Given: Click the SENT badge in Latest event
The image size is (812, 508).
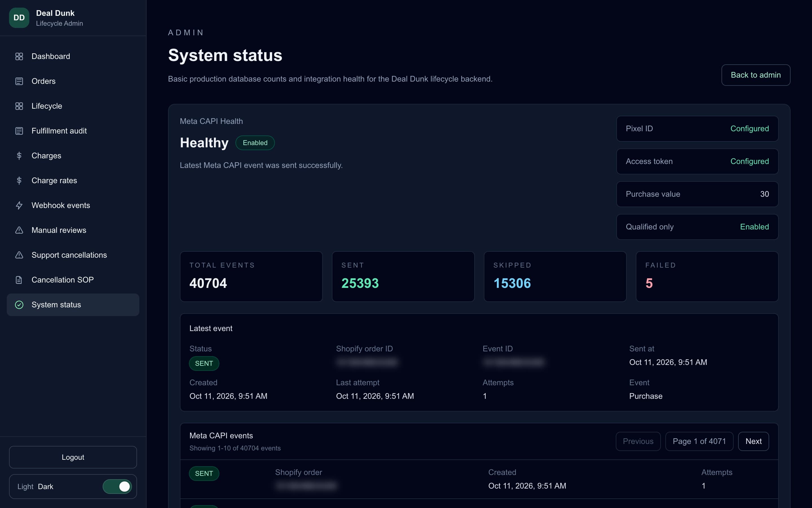Looking at the screenshot, I should click(x=204, y=364).
